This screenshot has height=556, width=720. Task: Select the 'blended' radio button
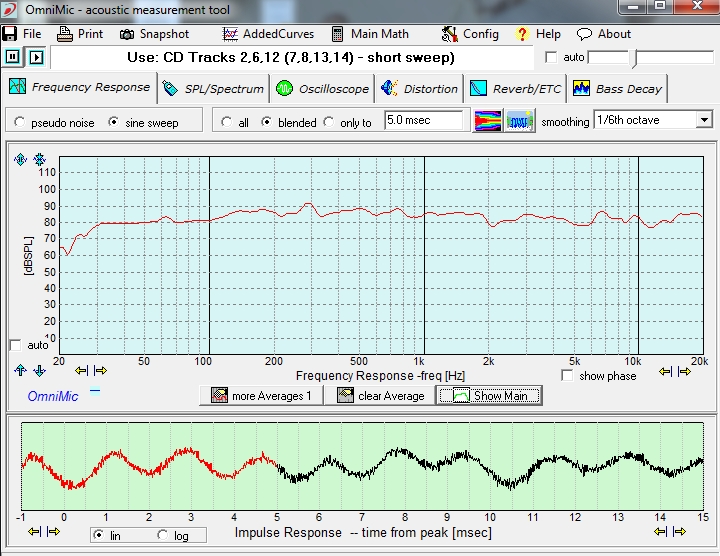266,122
